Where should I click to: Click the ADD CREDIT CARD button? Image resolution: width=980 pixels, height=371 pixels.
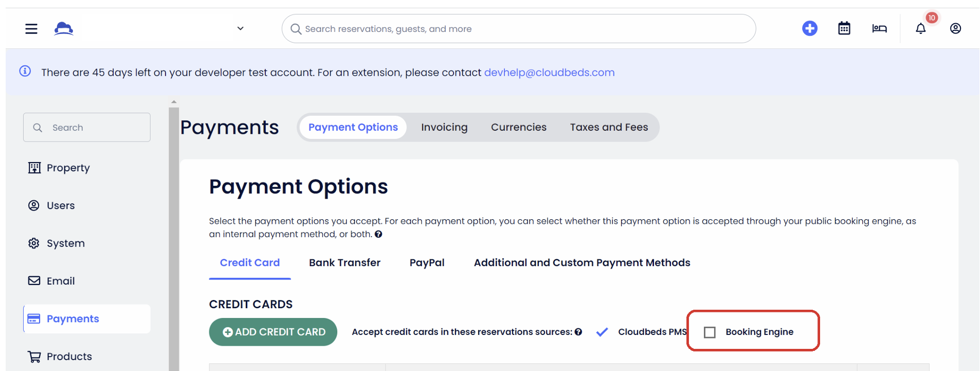point(273,332)
